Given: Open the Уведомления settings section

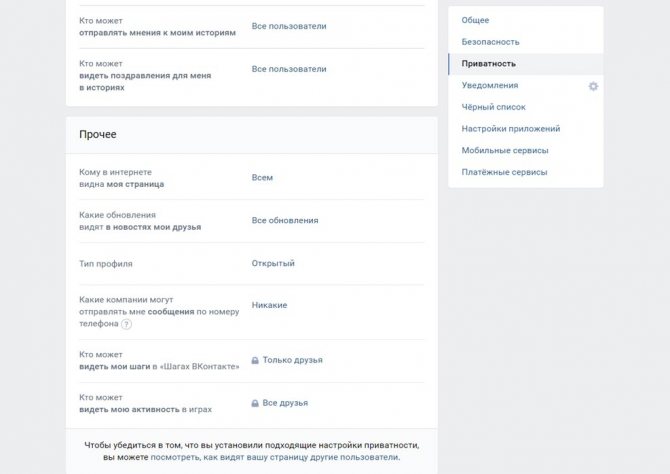Looking at the screenshot, I should pyautogui.click(x=490, y=85).
